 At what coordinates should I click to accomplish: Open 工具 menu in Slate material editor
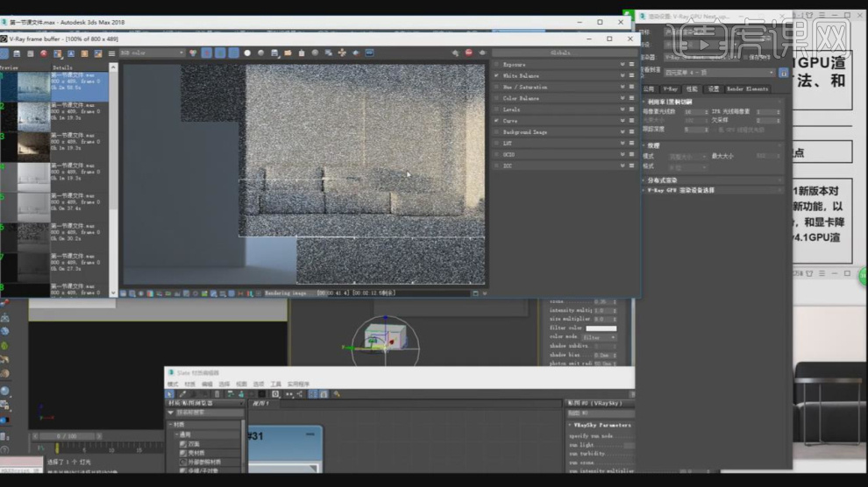[x=275, y=385]
